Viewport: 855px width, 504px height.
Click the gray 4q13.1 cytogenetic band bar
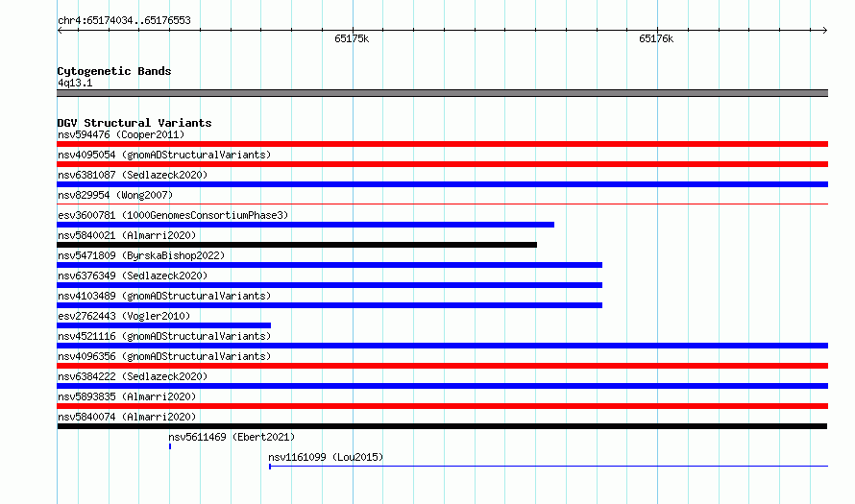point(442,93)
